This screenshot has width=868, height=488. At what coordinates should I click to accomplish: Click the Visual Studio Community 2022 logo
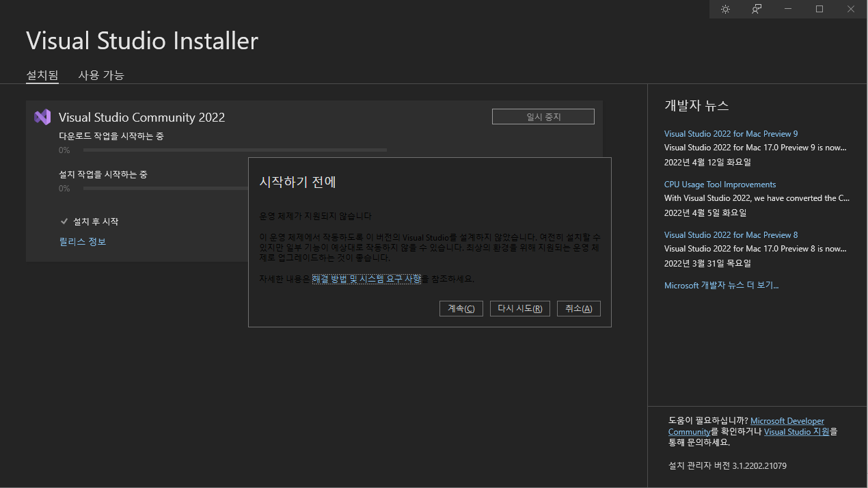42,117
